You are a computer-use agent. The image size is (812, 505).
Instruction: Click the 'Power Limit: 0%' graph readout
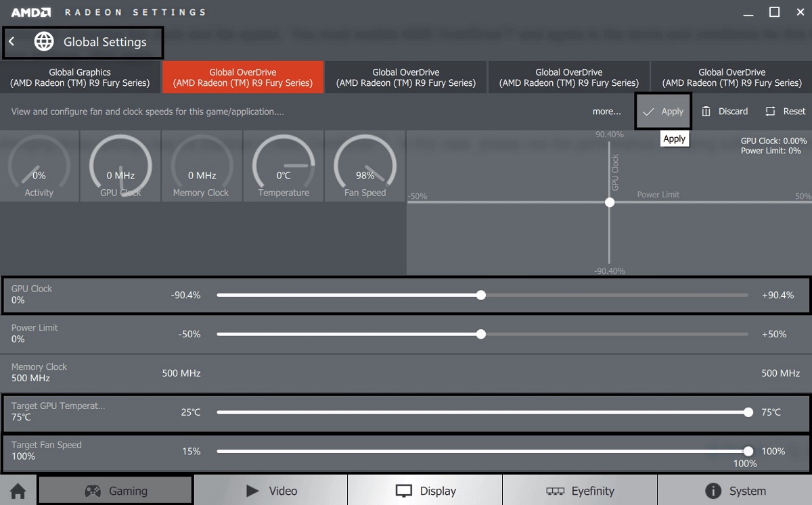coord(771,151)
